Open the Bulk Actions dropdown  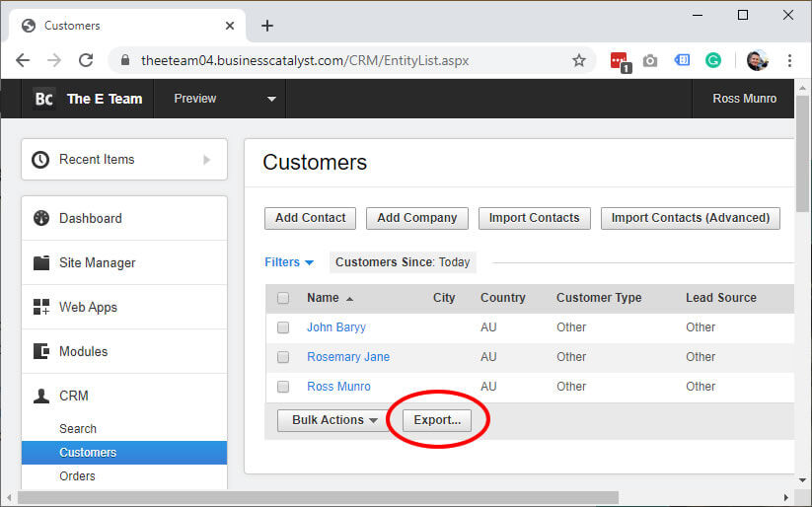[x=334, y=420]
